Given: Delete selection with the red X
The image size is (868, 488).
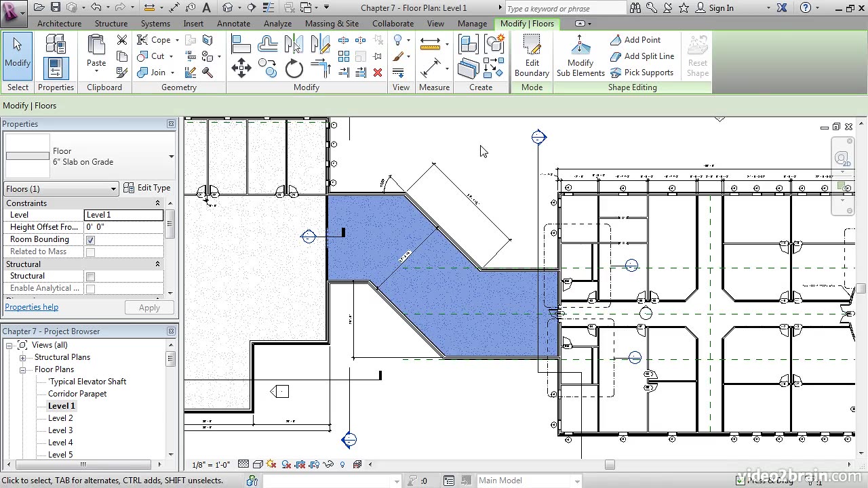Looking at the screenshot, I should click(378, 73).
